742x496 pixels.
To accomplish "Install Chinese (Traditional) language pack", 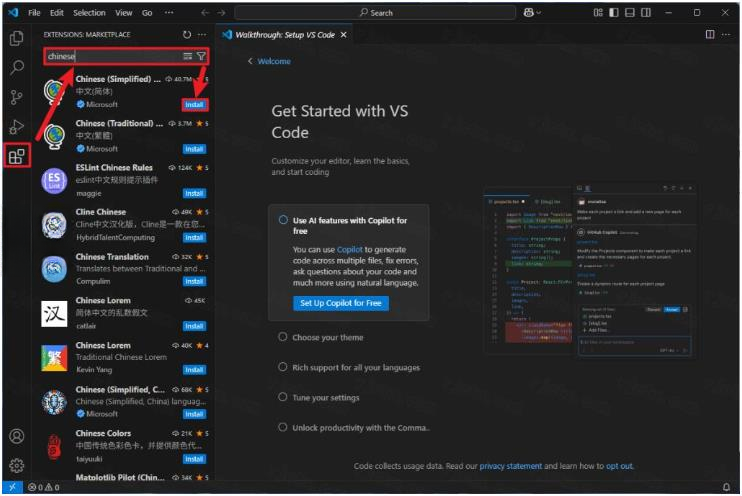I will [194, 149].
